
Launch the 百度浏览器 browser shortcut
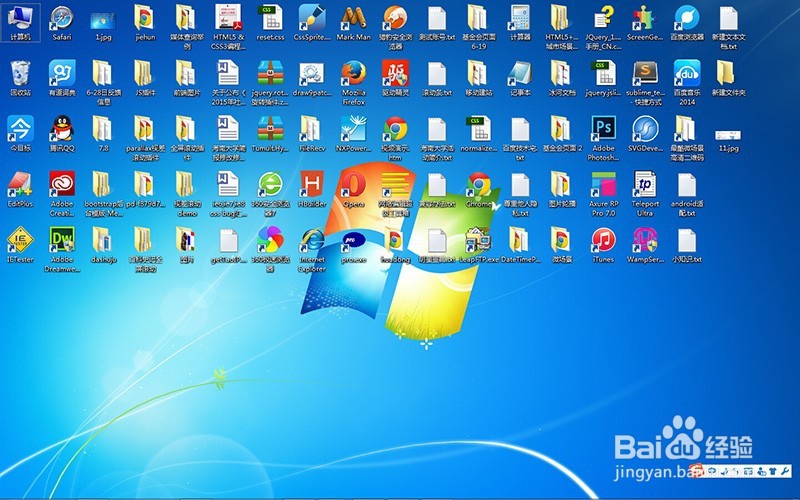click(x=687, y=23)
